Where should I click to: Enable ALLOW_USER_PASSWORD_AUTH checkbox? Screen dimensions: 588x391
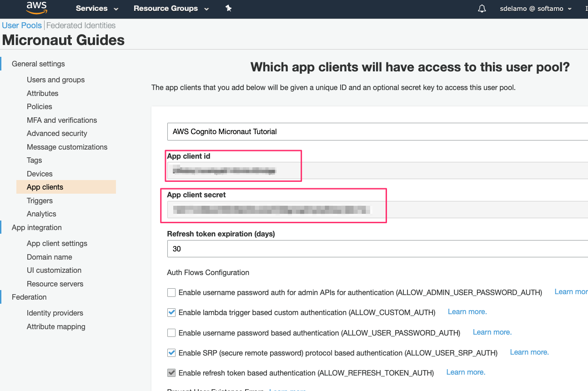click(x=171, y=333)
